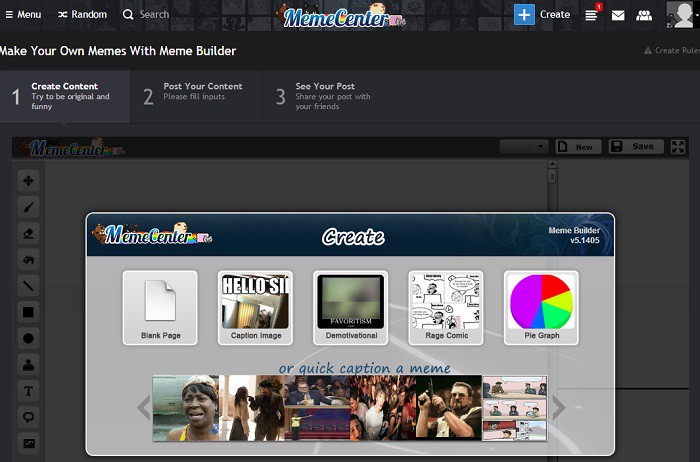Screen dimensions: 700x462
Task: Open the user avatar dropdown menu
Action: pyautogui.click(x=680, y=15)
